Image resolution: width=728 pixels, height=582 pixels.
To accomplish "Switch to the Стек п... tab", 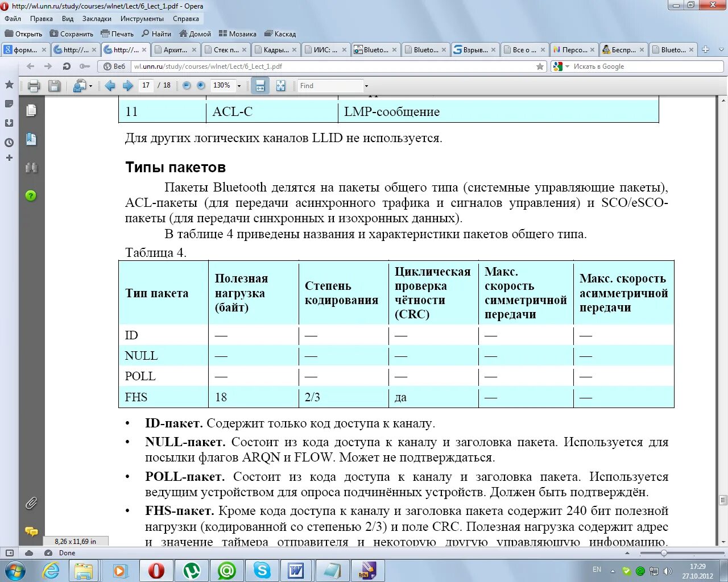I will [x=225, y=50].
